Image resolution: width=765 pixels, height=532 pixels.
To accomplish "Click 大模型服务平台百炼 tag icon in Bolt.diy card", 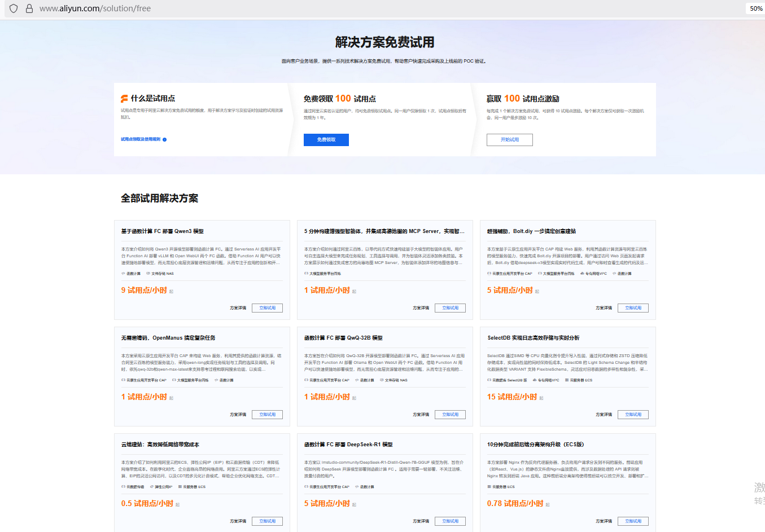I will coord(540,274).
